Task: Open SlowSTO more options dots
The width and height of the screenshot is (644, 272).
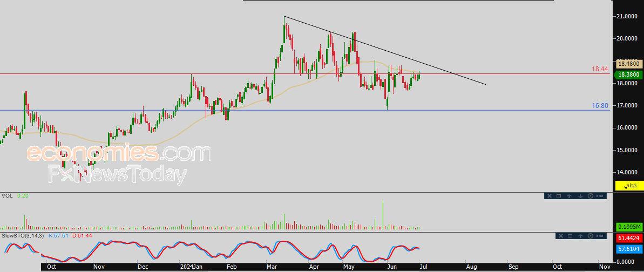Action: 600,236
